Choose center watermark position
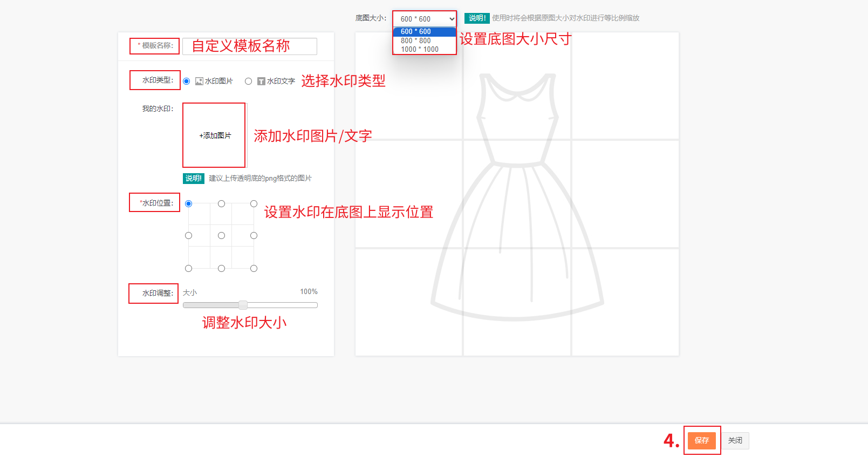 click(221, 235)
